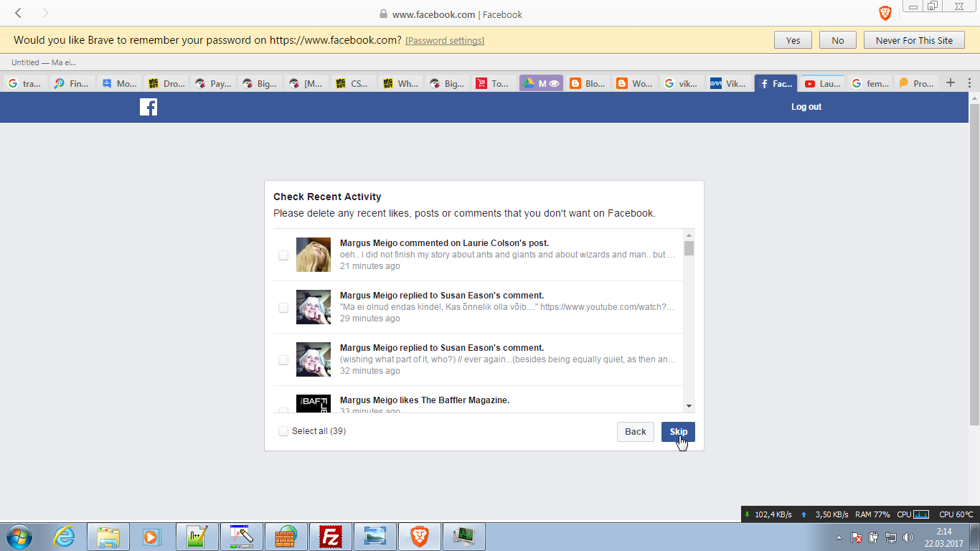This screenshot has width=980, height=551.
Task: Open the Brave shields lion icon
Action: pyautogui.click(x=885, y=13)
